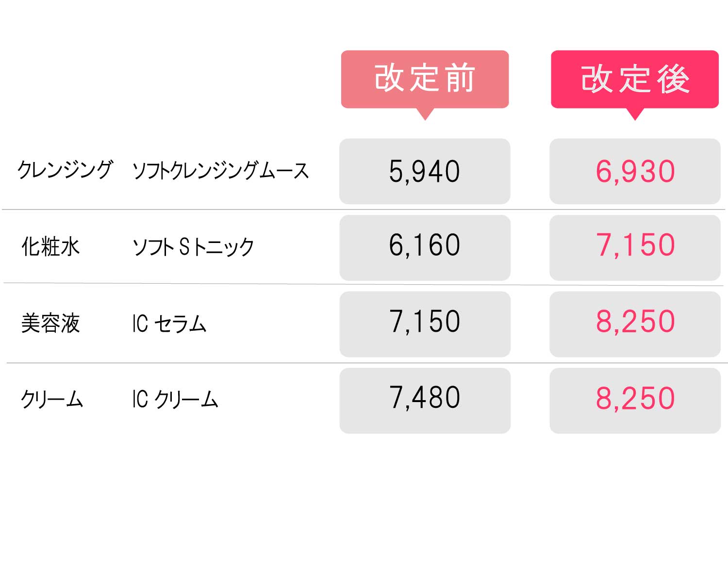
Task: Click the pointer tail under 改定前 bubble
Action: pos(425,114)
